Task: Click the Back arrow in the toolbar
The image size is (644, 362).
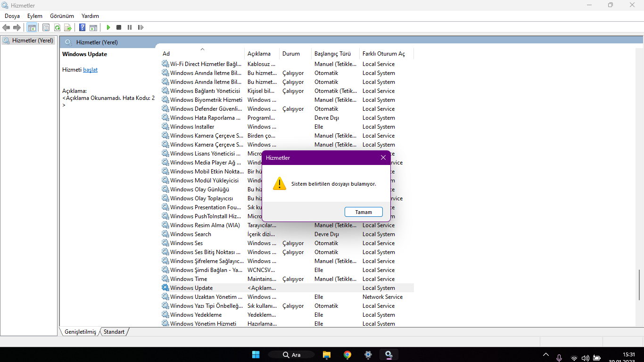Action: point(6,27)
